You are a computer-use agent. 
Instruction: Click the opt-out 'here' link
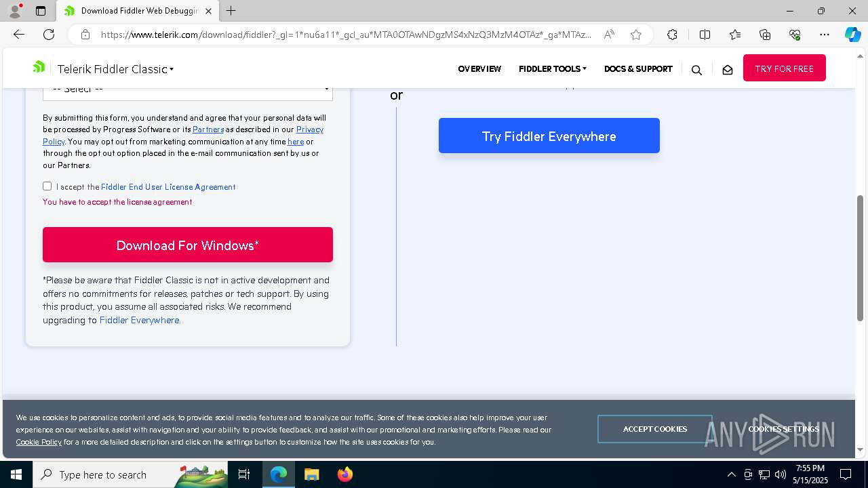coord(296,142)
